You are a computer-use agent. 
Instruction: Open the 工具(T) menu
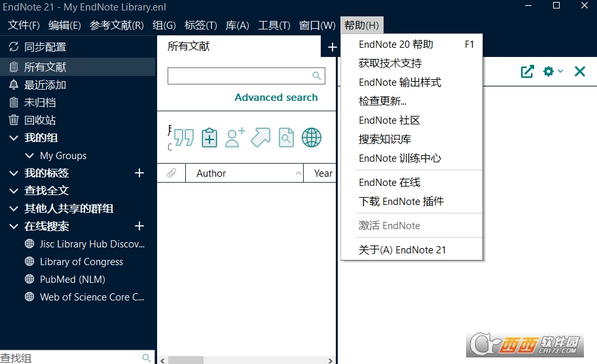point(274,25)
